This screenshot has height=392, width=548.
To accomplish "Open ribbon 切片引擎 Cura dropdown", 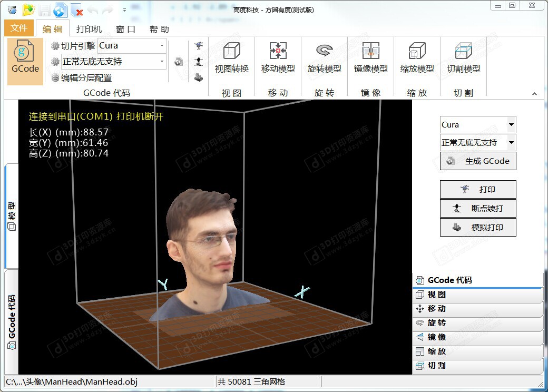I will (x=162, y=46).
